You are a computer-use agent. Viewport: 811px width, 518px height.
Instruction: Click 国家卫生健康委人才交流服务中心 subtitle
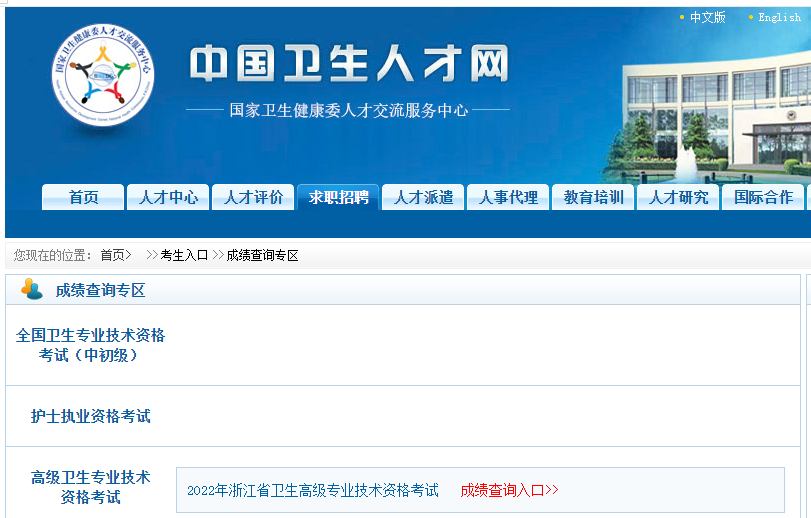point(349,110)
